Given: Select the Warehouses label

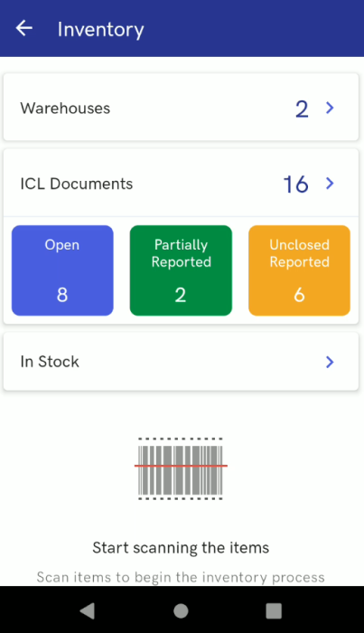Looking at the screenshot, I should [65, 109].
